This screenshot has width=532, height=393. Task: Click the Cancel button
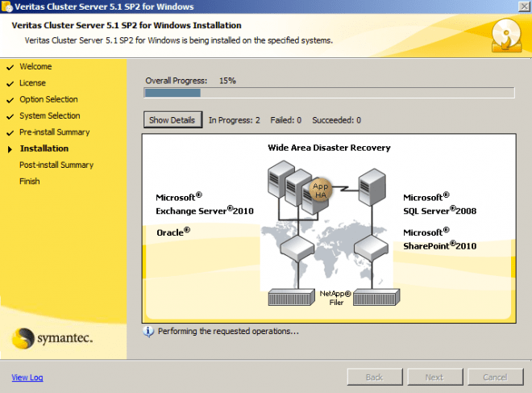(496, 377)
